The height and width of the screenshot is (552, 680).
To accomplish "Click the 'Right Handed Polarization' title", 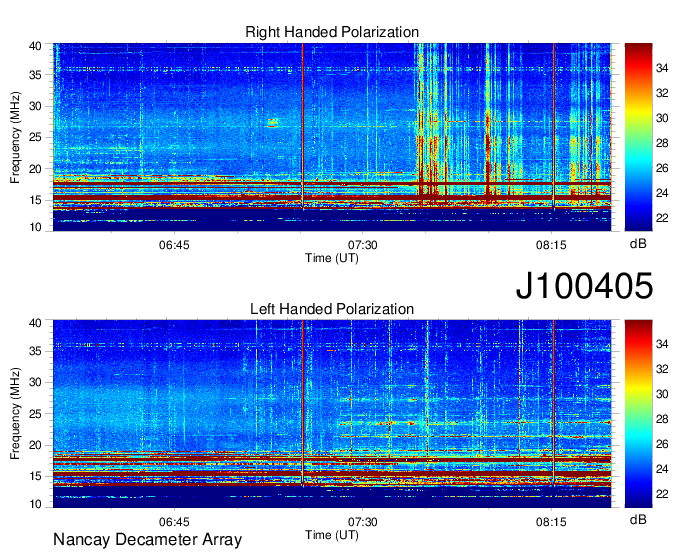I will pos(332,32).
